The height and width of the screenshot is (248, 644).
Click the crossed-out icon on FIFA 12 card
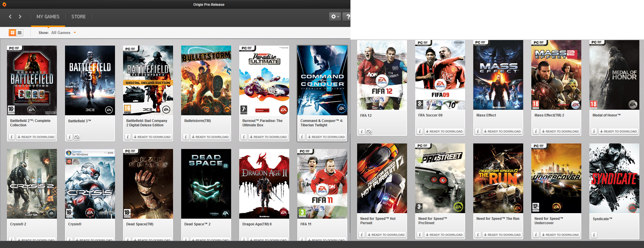[369, 132]
